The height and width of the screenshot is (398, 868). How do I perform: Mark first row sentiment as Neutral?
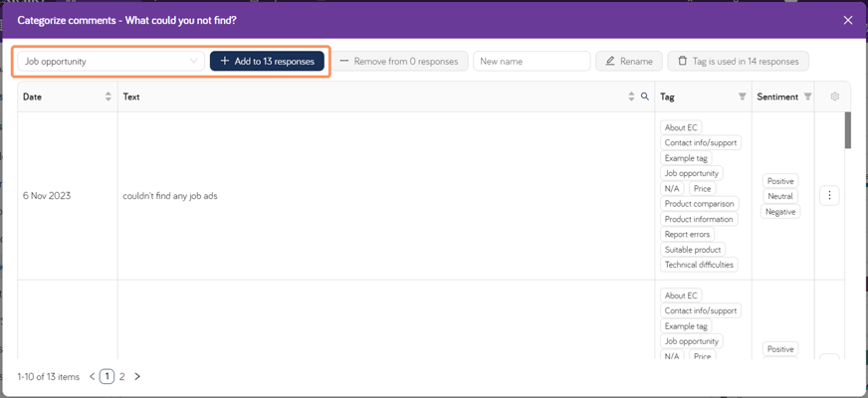click(x=780, y=196)
